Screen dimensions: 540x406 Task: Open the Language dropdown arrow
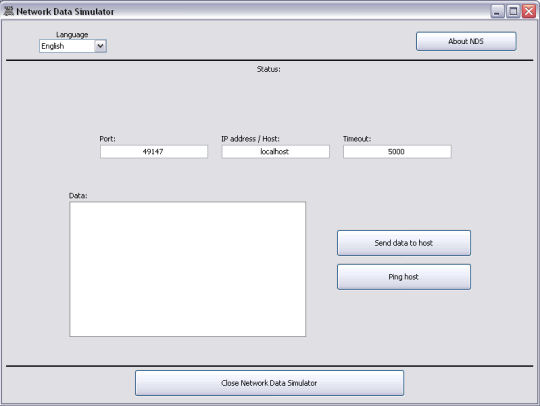100,46
